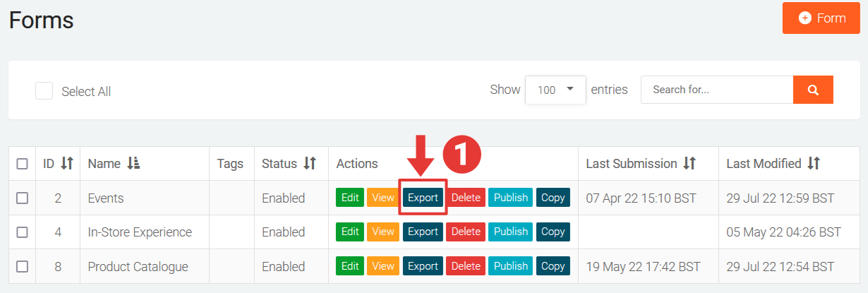
Task: Sort table by ID column arrows
Action: tap(67, 163)
